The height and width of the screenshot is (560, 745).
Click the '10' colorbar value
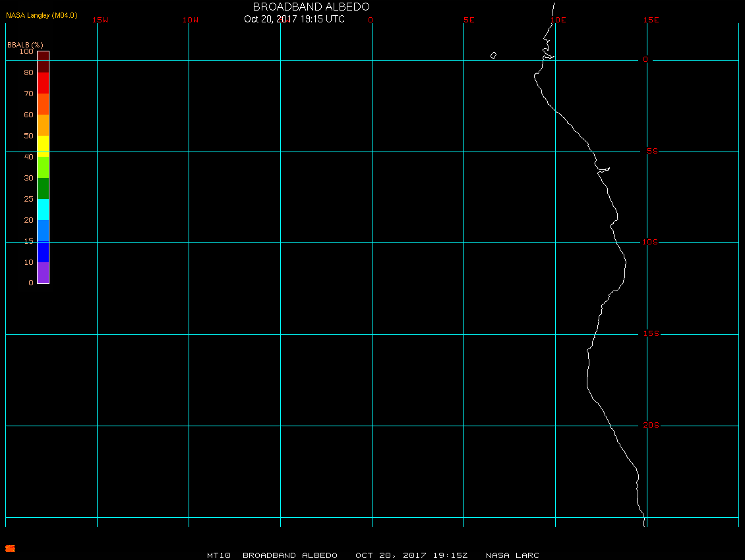point(29,262)
